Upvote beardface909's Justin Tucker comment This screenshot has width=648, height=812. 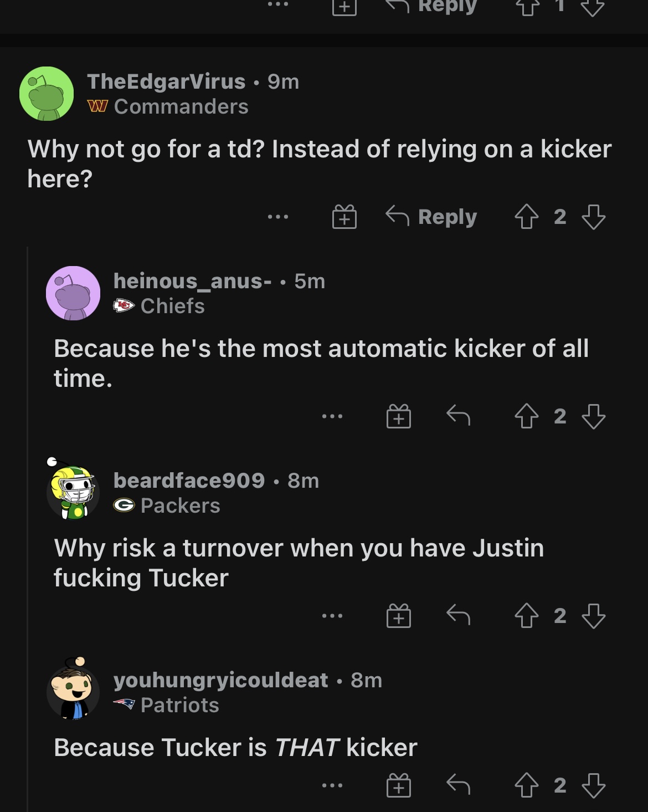click(526, 616)
